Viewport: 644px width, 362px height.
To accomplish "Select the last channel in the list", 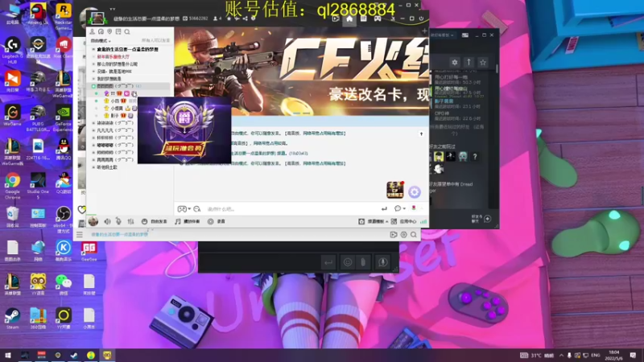I will click(x=107, y=167).
